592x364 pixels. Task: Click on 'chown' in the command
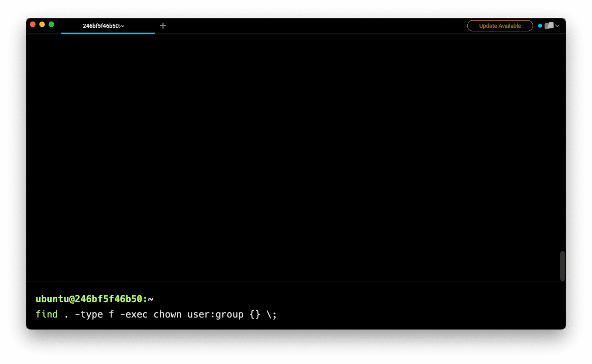167,314
